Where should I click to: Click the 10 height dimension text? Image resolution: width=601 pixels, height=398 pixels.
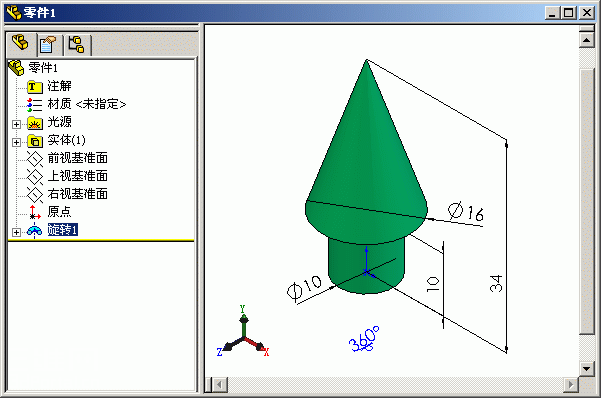[433, 285]
